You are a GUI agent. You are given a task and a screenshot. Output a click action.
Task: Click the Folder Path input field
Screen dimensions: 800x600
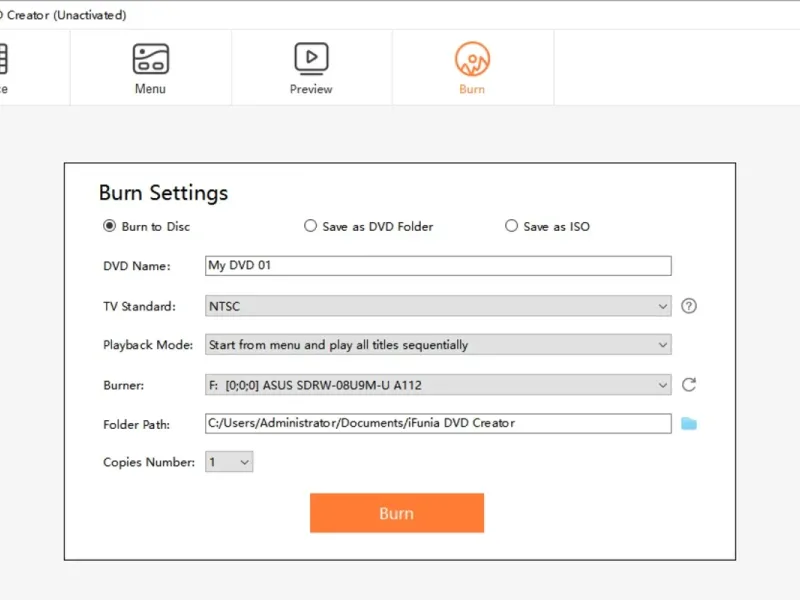click(x=437, y=423)
